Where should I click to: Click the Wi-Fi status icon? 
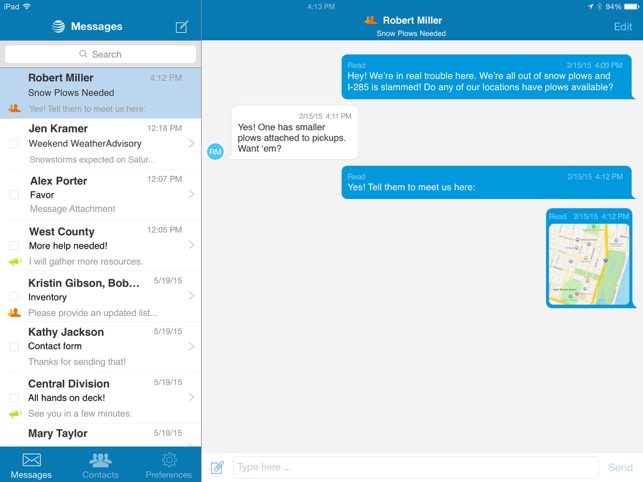click(27, 7)
